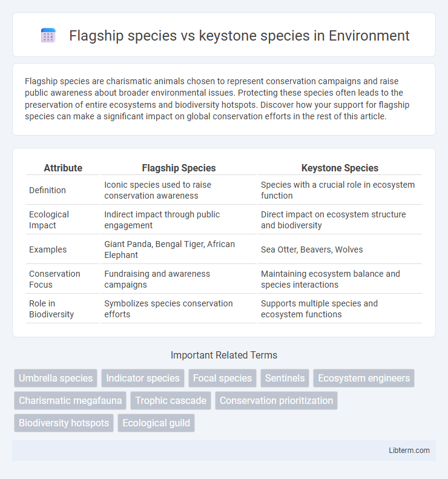
Task: Open the Umbrella species tag
Action: tap(56, 378)
